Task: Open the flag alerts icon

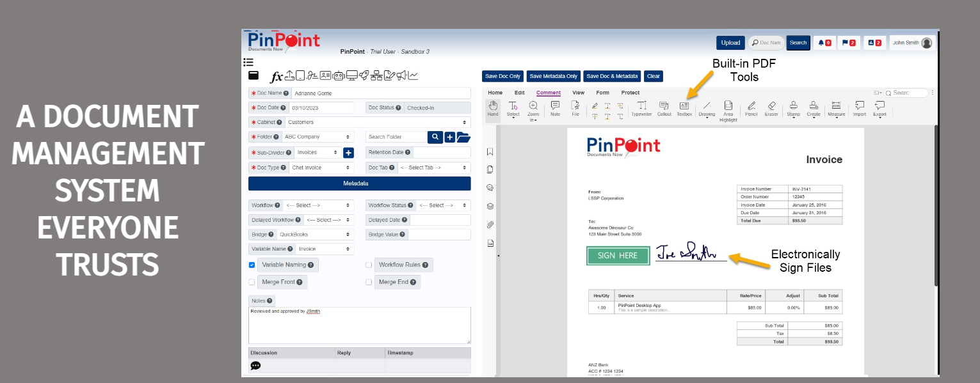Action: pyautogui.click(x=849, y=43)
